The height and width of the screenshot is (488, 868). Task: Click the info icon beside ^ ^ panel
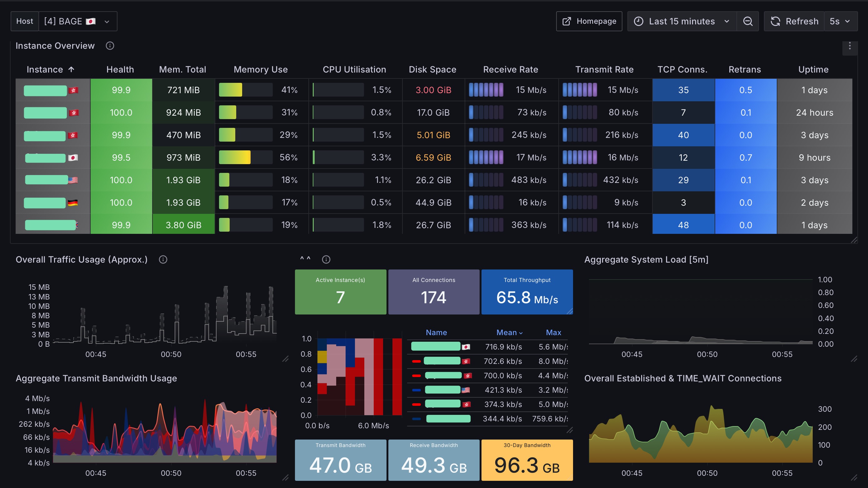(326, 259)
